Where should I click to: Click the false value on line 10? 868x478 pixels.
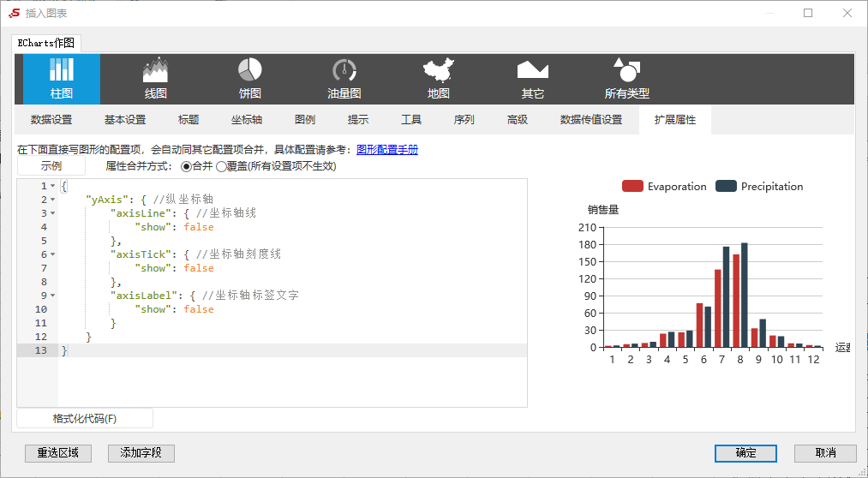click(x=199, y=309)
